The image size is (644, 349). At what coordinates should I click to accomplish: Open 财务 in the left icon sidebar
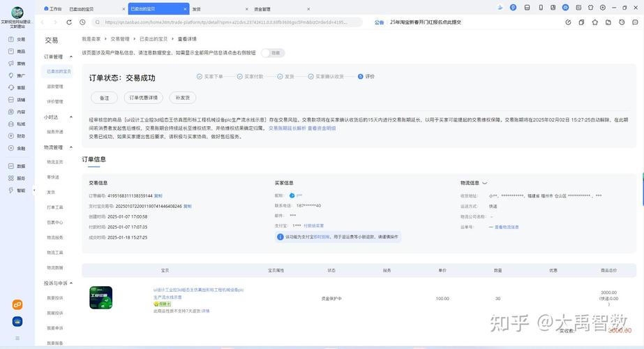(17, 136)
